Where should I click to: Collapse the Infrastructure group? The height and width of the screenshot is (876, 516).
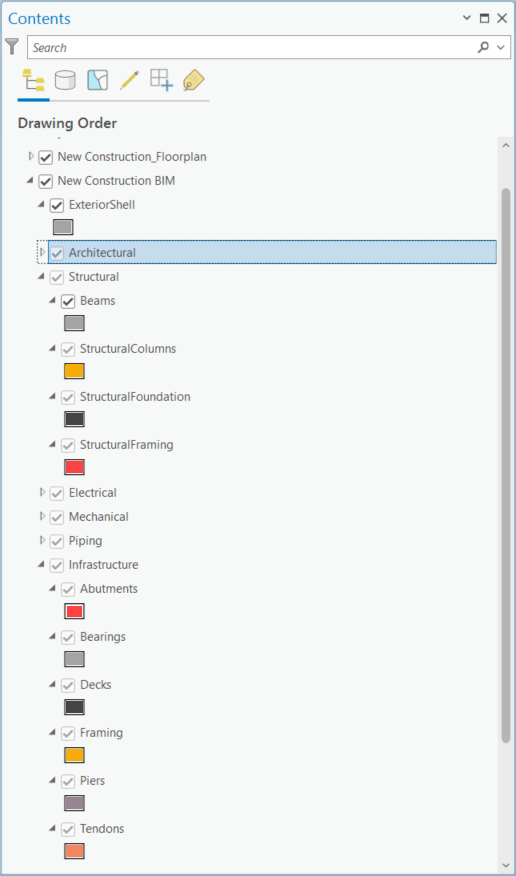pos(41,565)
